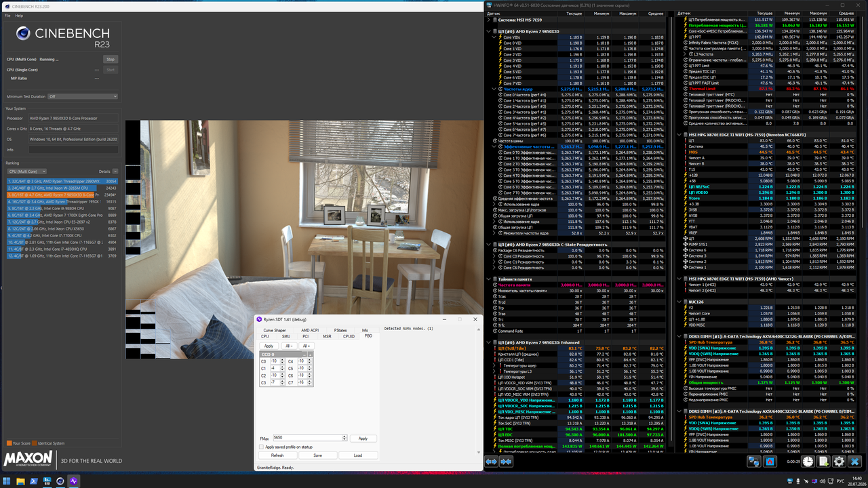This screenshot has width=868, height=488.
Task: Open the CPU (Multi Core) ranking dropdown
Action: pos(26,171)
